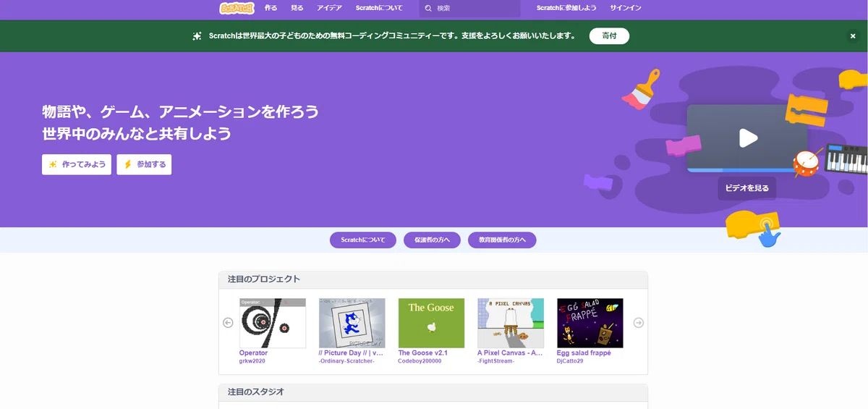Click the search magnifier icon
868x409 pixels.
428,9
